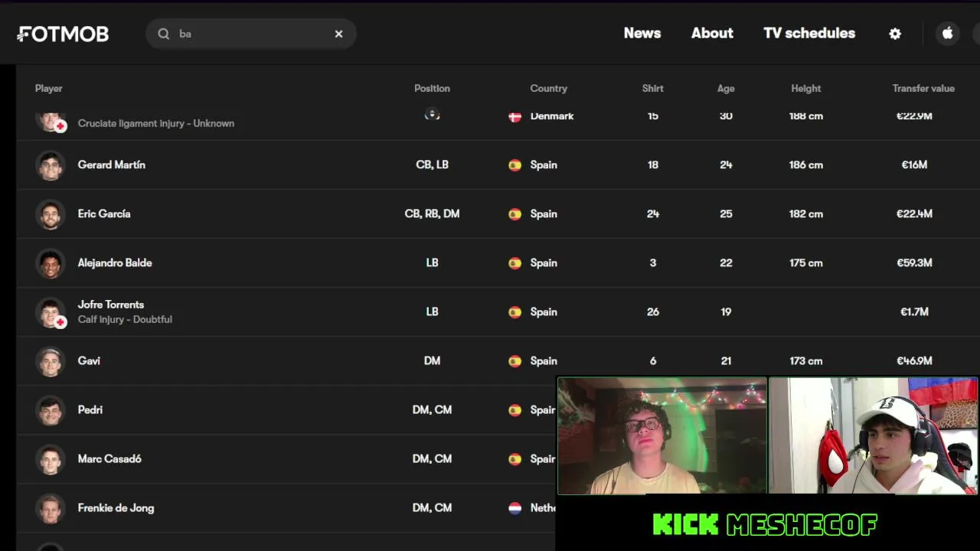Click the Apple app download icon

click(948, 34)
